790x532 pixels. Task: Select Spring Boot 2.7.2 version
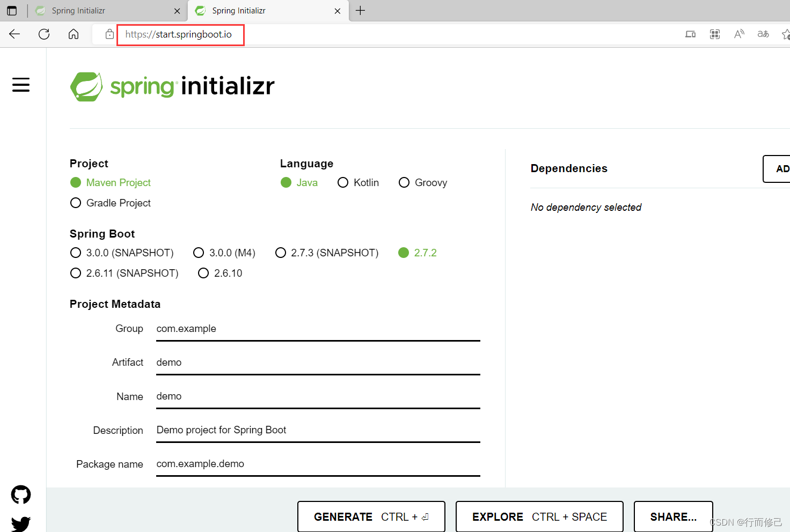click(x=404, y=253)
